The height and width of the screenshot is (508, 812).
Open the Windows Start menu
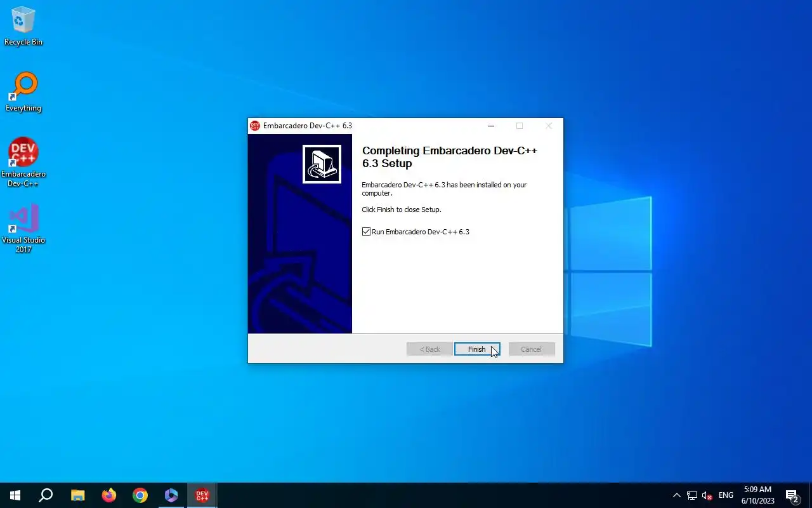(x=15, y=495)
